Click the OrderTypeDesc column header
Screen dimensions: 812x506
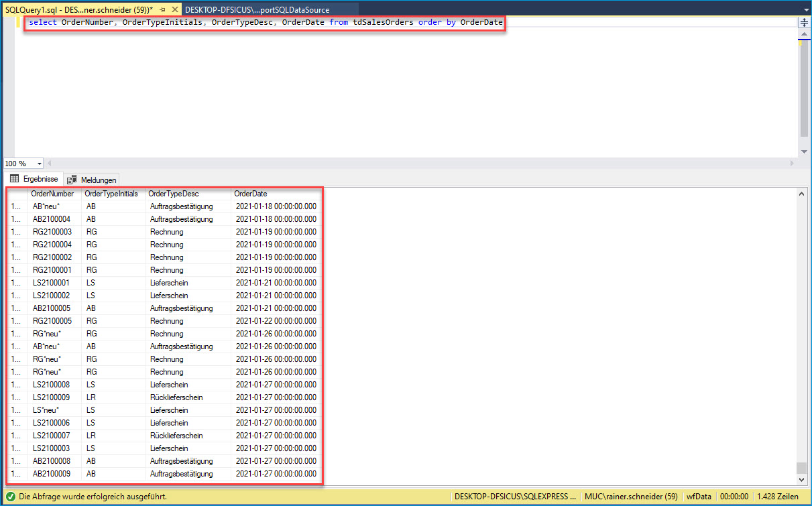(x=173, y=194)
